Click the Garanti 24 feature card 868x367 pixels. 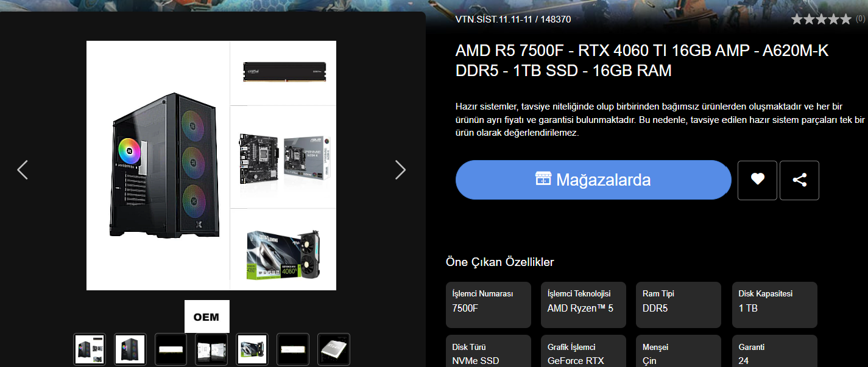(x=774, y=351)
